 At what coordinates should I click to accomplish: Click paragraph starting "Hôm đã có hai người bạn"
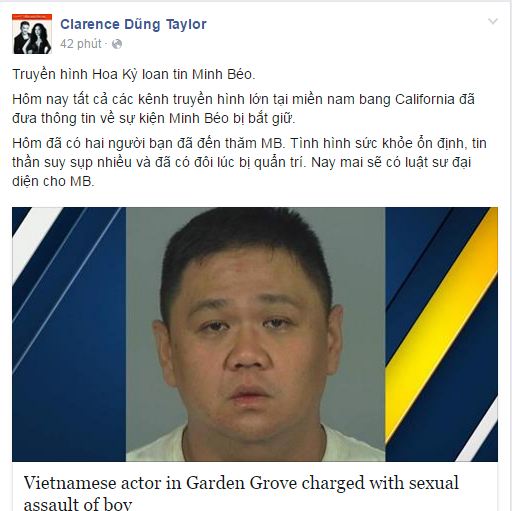pos(249,162)
